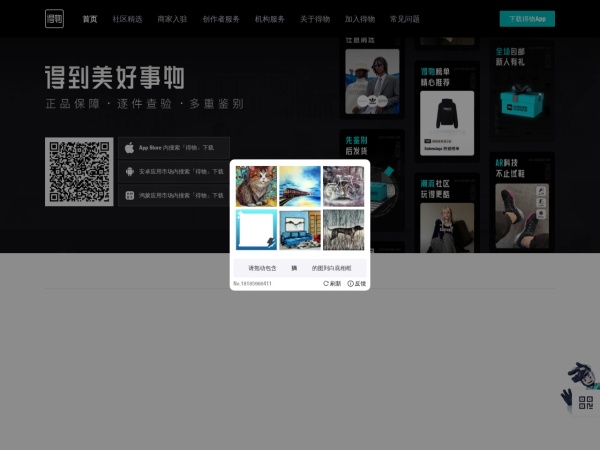Visit the 关于得物 page link
The image size is (600, 450).
pyautogui.click(x=315, y=19)
